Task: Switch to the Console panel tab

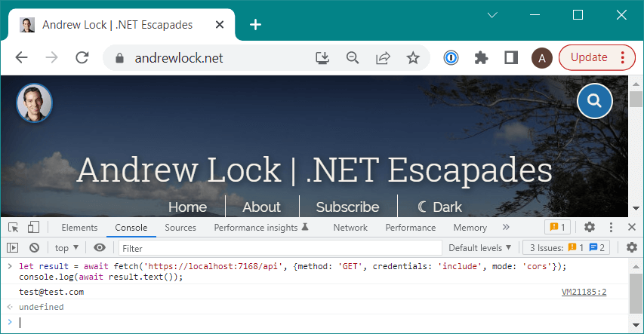Action: coord(131,228)
